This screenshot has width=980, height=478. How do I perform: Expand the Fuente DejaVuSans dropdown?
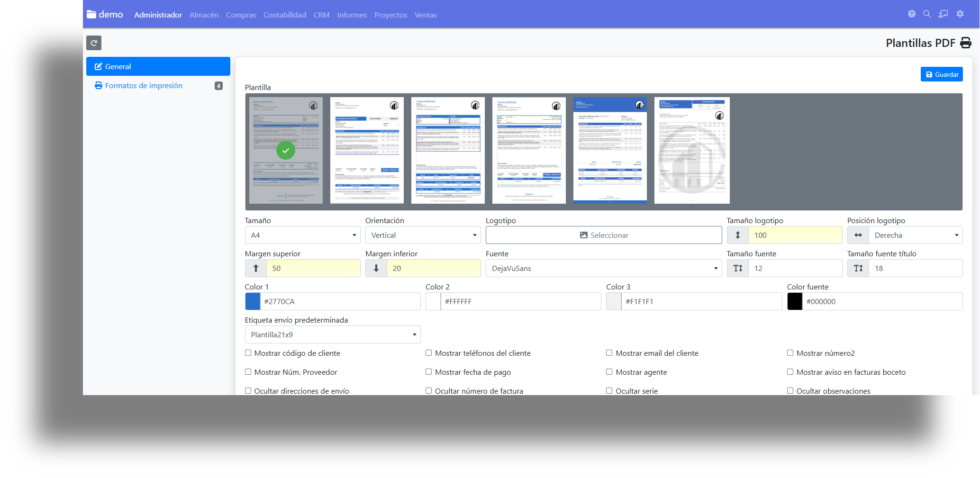pyautogui.click(x=603, y=269)
